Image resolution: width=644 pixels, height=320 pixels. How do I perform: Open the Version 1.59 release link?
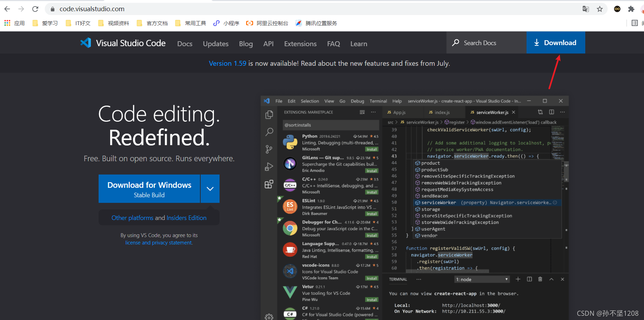coord(228,63)
